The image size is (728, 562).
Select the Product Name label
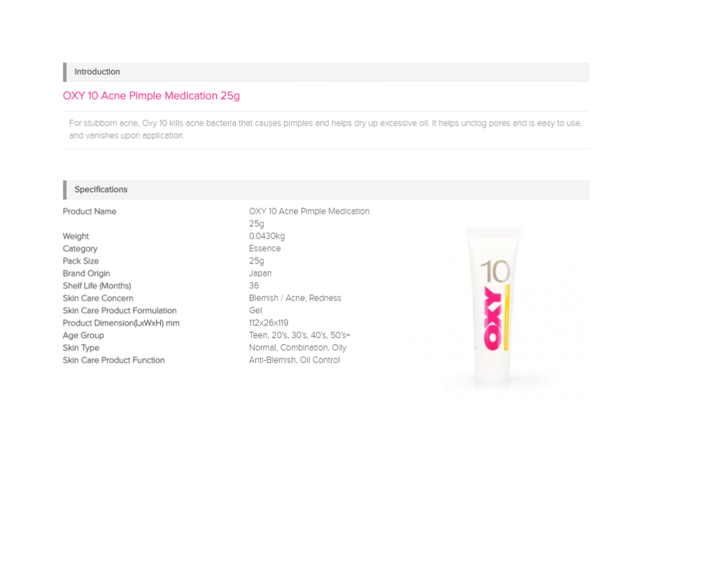(90, 212)
